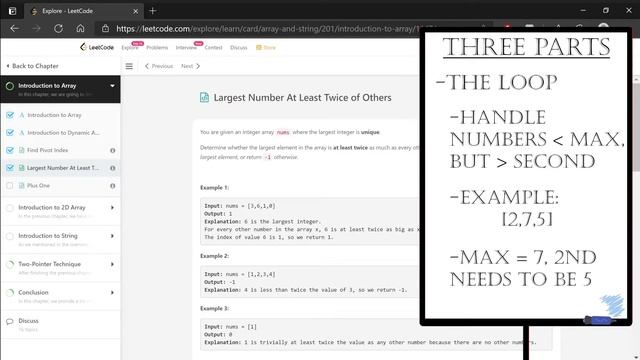Open the tab actions menu icon
This screenshot has width=640, height=360.
tap(12, 11)
